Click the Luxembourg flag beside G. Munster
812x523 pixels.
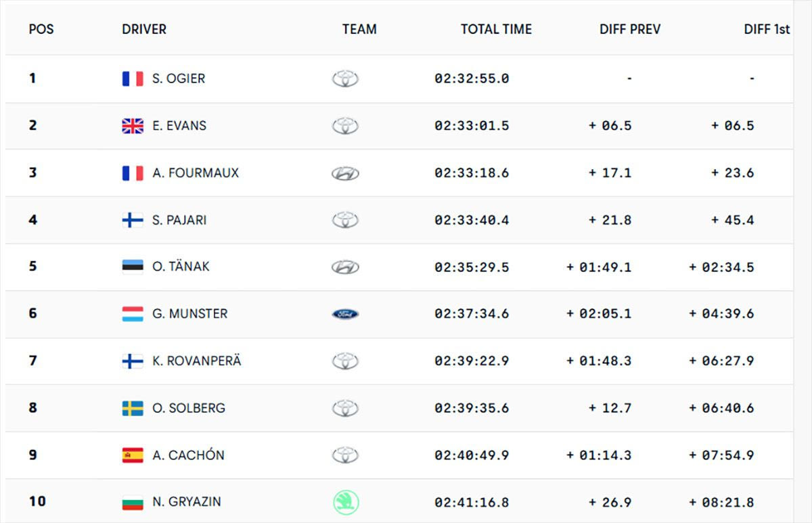tap(133, 314)
